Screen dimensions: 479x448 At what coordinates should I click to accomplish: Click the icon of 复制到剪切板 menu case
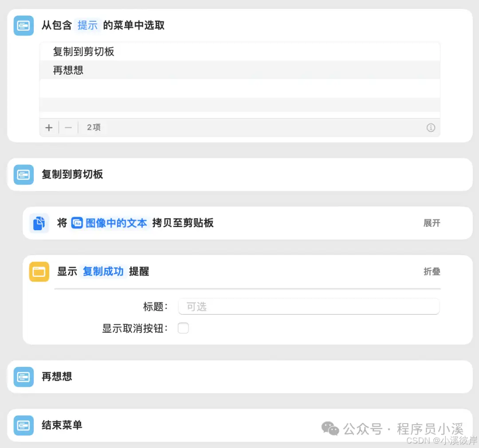(x=24, y=175)
